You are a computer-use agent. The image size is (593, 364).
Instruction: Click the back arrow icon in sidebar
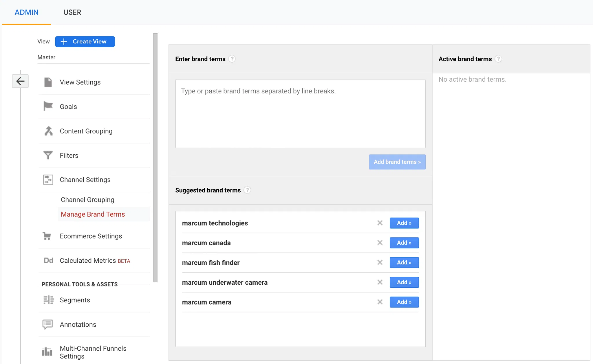[x=20, y=81]
